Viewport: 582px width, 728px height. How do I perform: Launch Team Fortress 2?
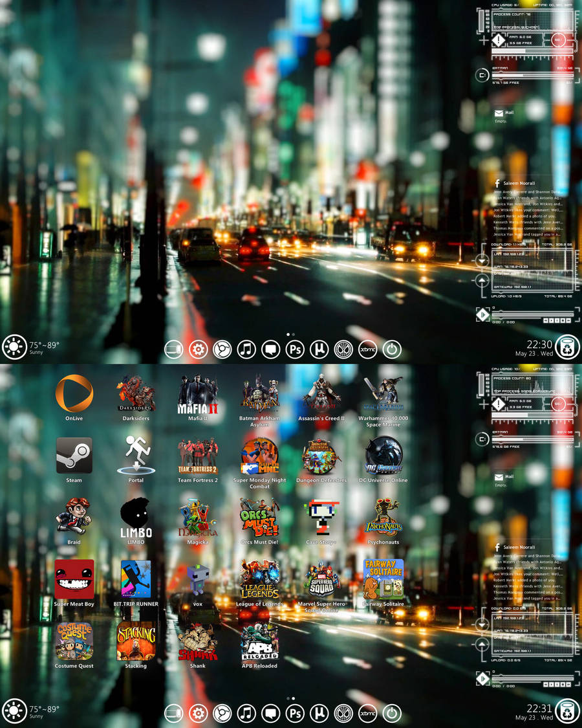[x=197, y=456]
